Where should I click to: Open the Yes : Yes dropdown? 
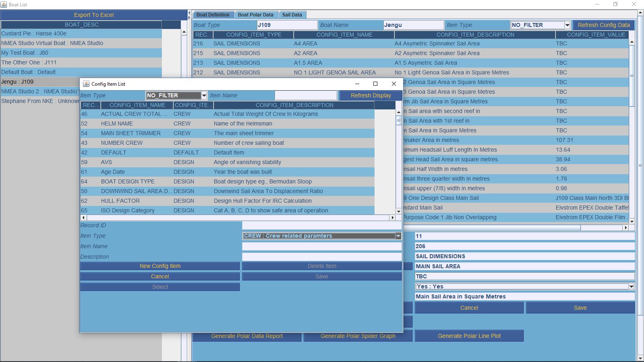[x=631, y=286]
